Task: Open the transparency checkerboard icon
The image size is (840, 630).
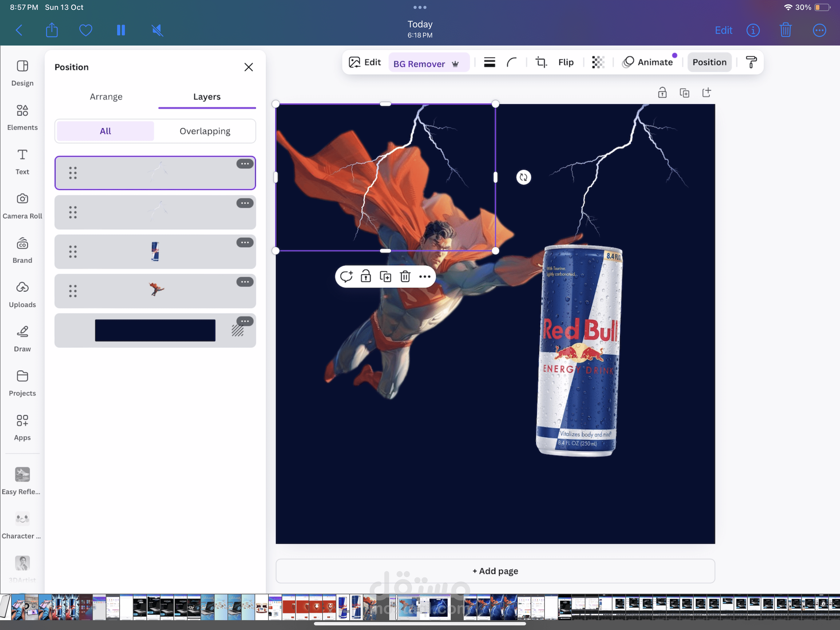Action: click(598, 62)
